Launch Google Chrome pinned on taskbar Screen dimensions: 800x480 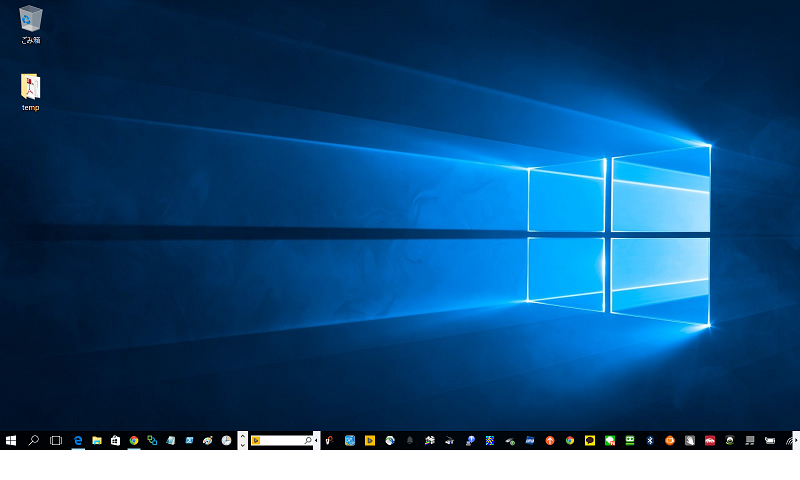tap(134, 440)
